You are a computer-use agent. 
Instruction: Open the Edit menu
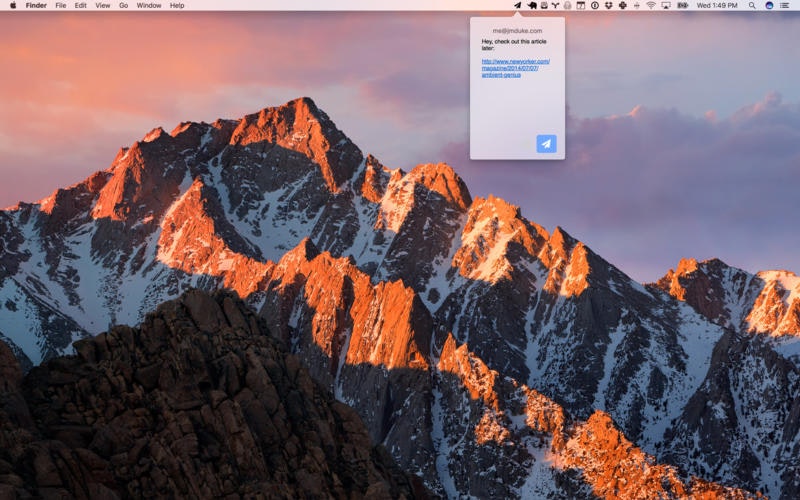click(x=81, y=5)
